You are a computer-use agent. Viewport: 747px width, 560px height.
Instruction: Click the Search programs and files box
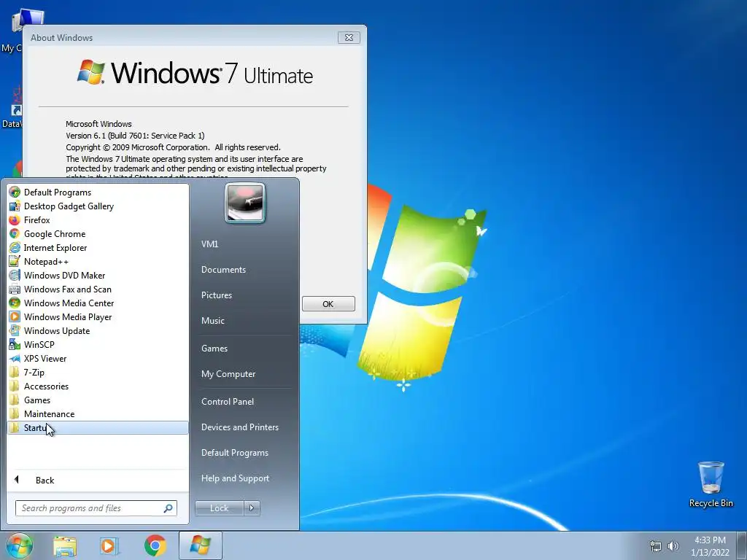click(96, 508)
